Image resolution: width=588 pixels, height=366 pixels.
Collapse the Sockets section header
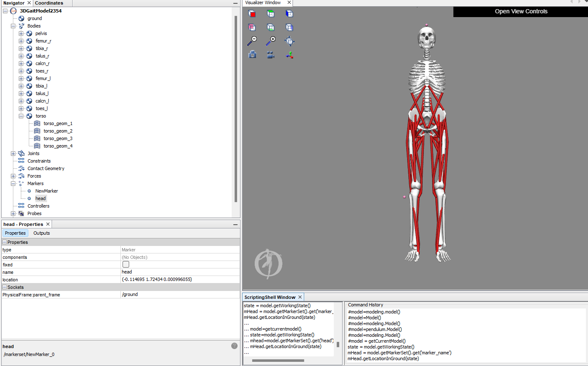click(5, 287)
